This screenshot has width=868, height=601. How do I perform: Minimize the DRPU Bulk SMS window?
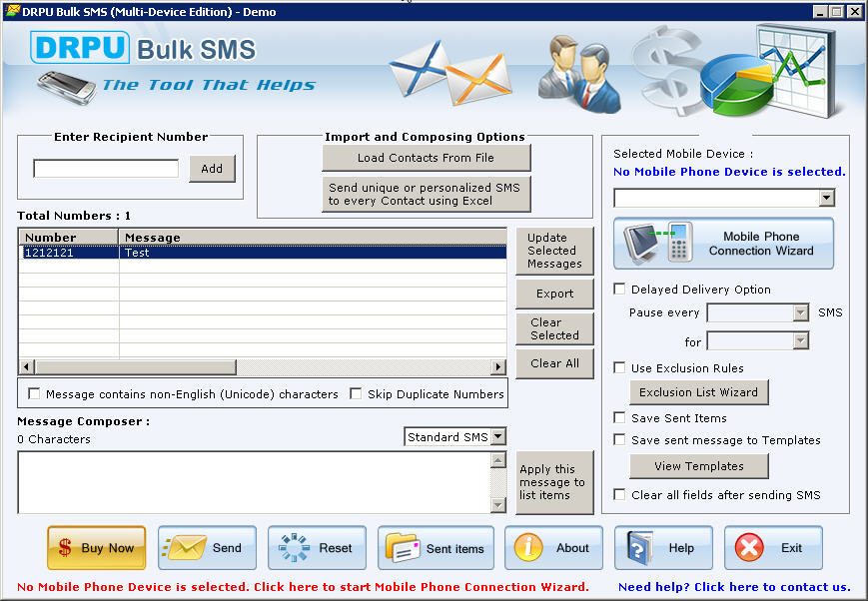pos(820,12)
